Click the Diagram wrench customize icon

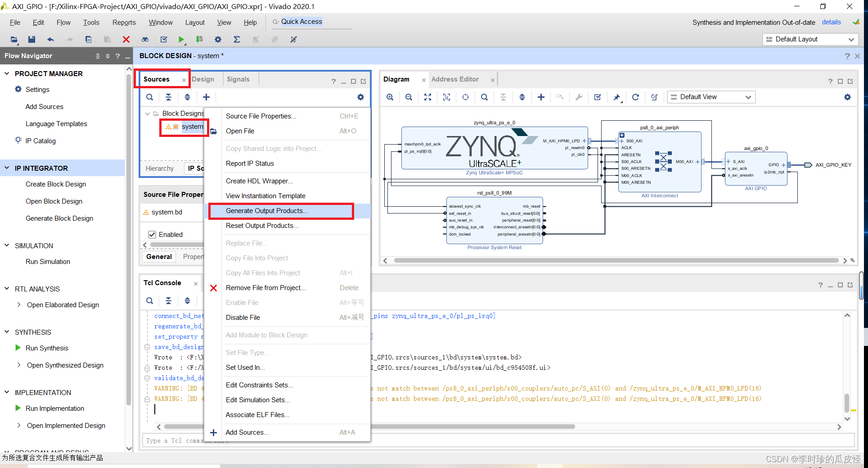coord(579,97)
